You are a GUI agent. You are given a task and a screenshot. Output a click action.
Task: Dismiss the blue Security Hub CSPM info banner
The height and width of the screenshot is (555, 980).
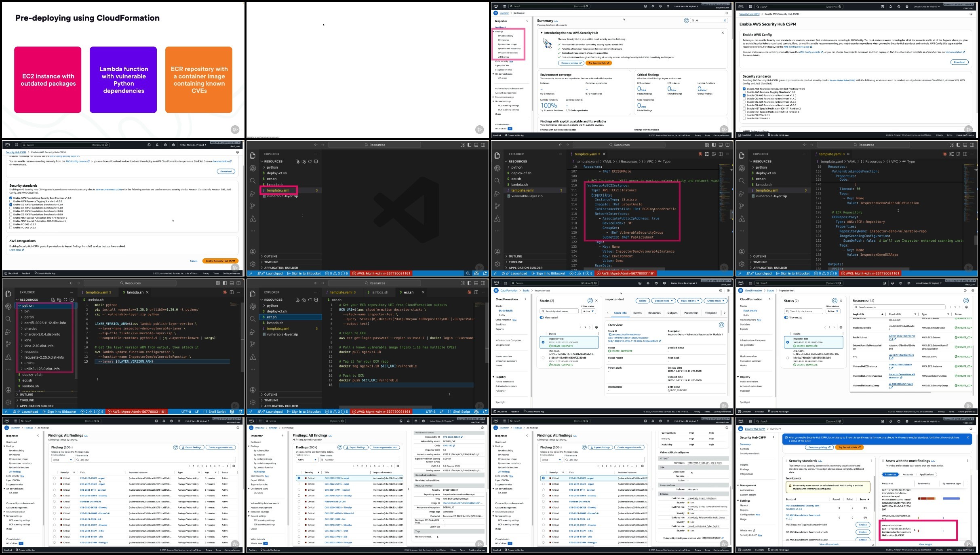pos(967,437)
